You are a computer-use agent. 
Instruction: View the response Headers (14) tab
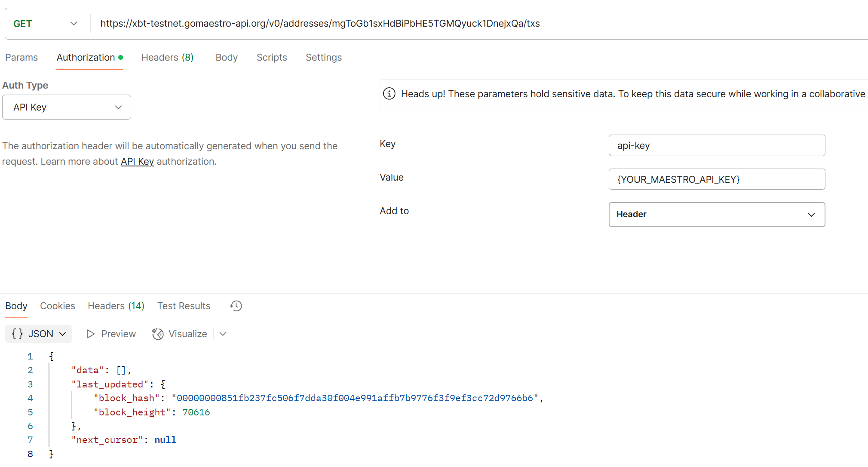tap(116, 306)
